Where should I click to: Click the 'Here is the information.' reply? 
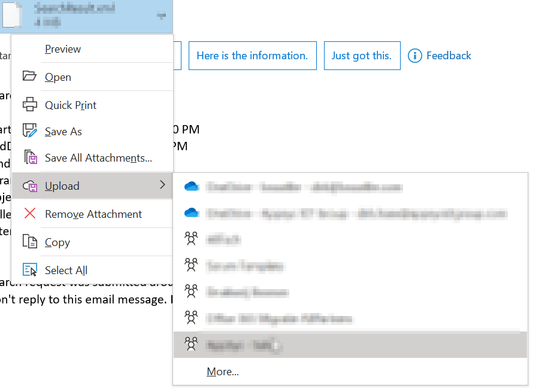point(252,55)
